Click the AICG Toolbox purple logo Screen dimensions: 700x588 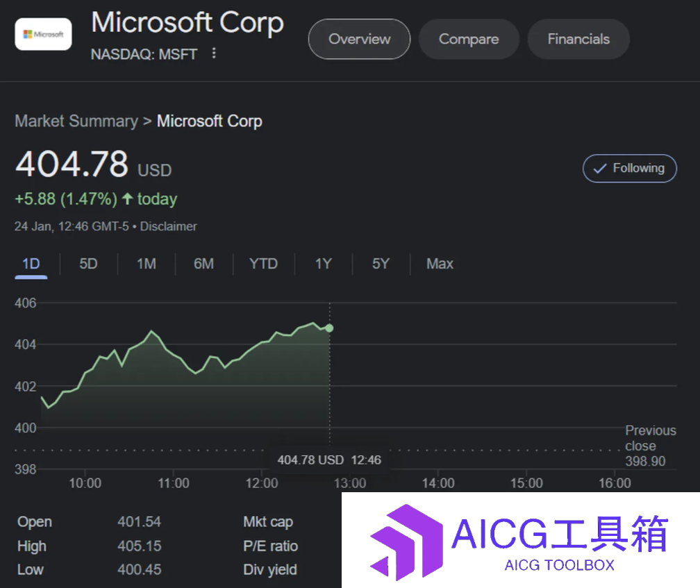(x=407, y=542)
